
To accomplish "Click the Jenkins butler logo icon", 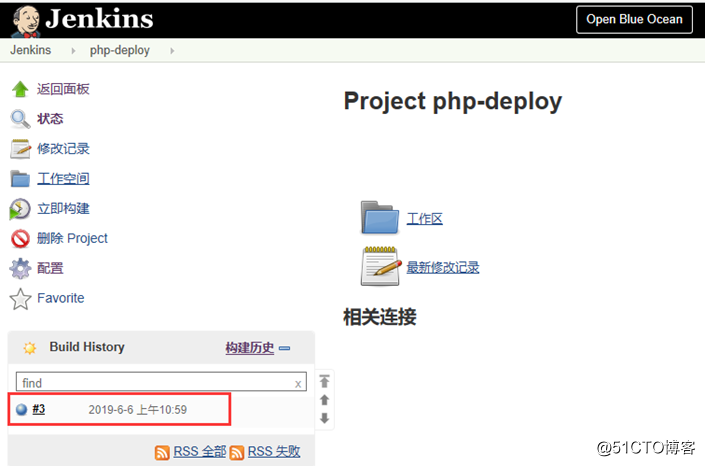I will point(26,21).
